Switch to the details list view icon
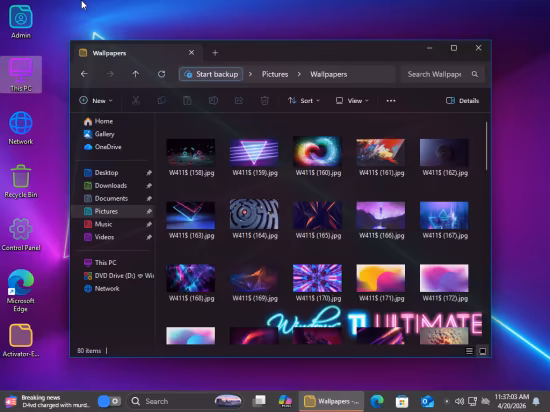 (469, 351)
